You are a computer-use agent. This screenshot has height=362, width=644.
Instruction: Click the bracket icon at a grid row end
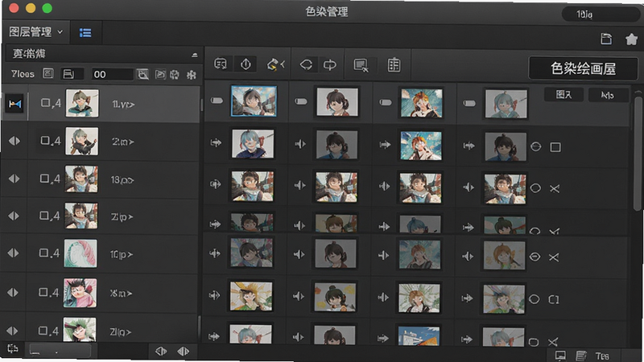(554, 299)
